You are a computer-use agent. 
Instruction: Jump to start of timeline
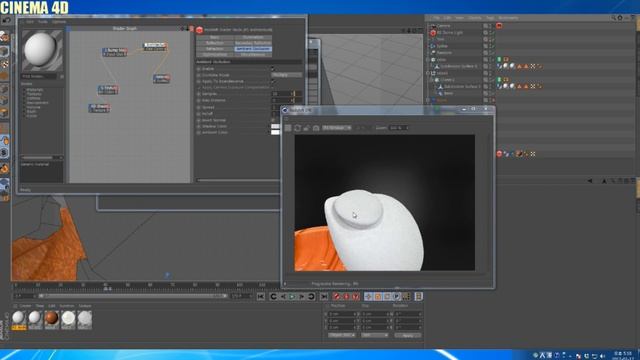coord(260,297)
